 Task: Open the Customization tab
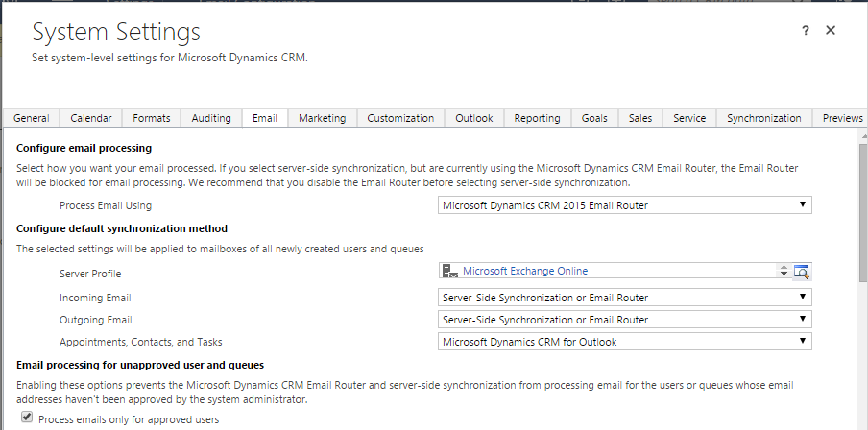(x=400, y=118)
